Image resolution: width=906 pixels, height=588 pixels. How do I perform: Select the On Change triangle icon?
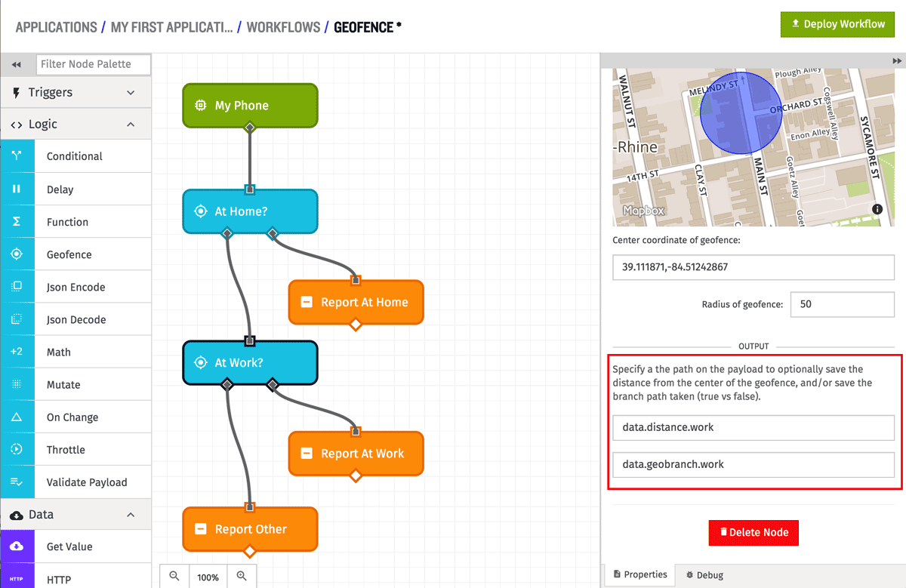pyautogui.click(x=17, y=417)
